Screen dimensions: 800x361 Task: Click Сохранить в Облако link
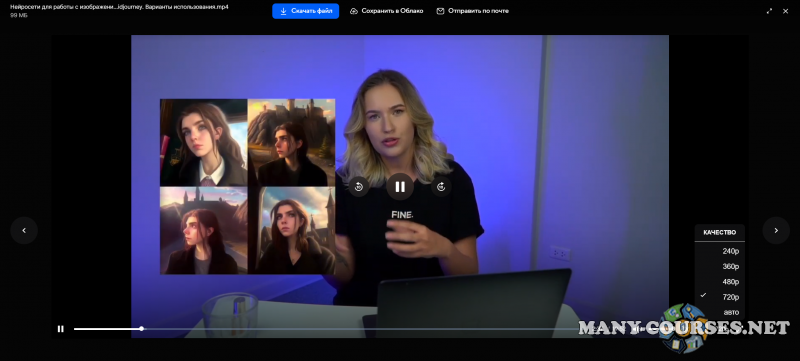click(x=392, y=11)
